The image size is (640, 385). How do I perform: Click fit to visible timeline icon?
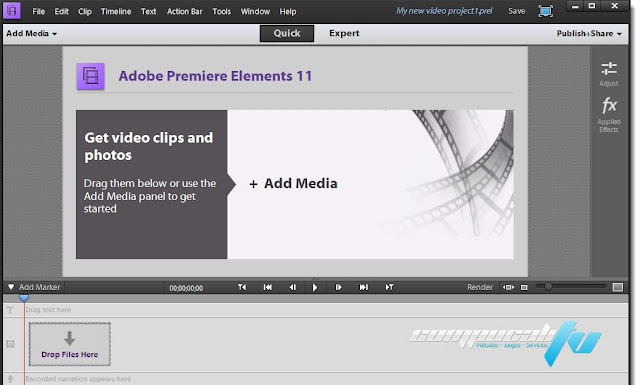pyautogui.click(x=508, y=287)
